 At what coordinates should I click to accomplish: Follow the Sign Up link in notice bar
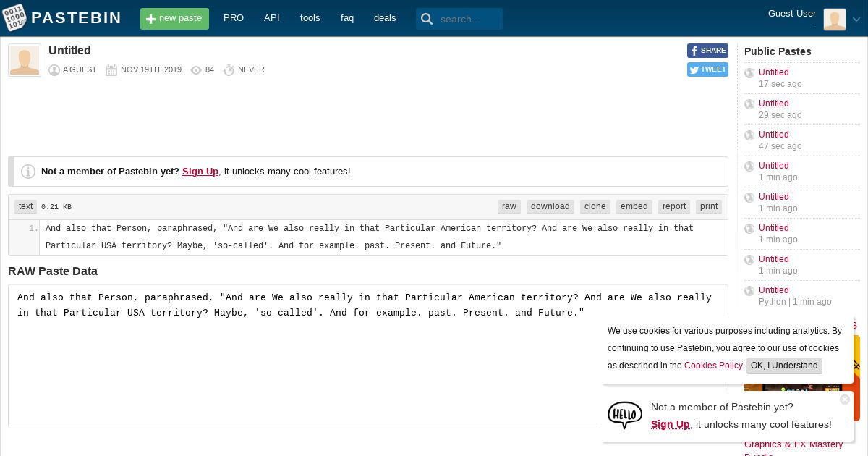click(x=200, y=172)
